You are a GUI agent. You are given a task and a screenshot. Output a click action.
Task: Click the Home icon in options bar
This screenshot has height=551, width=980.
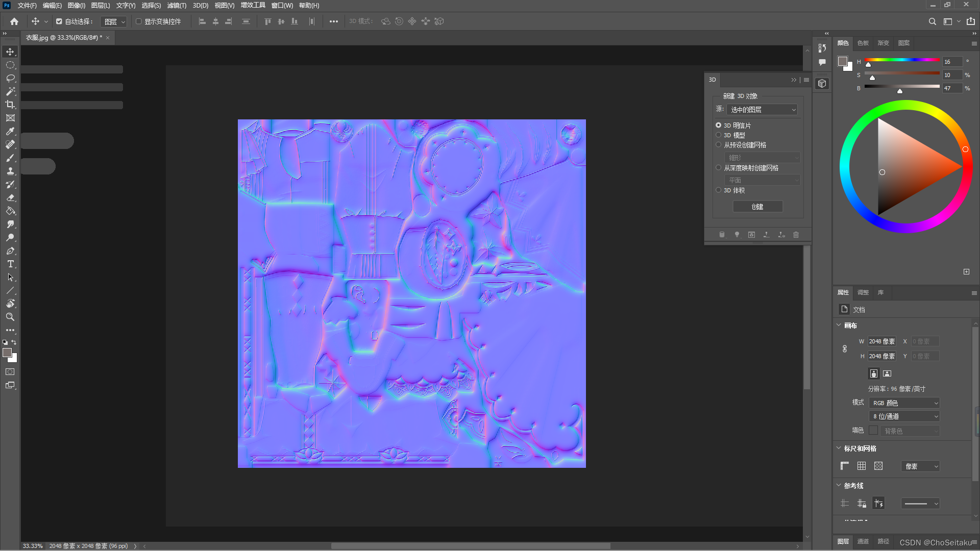[14, 21]
